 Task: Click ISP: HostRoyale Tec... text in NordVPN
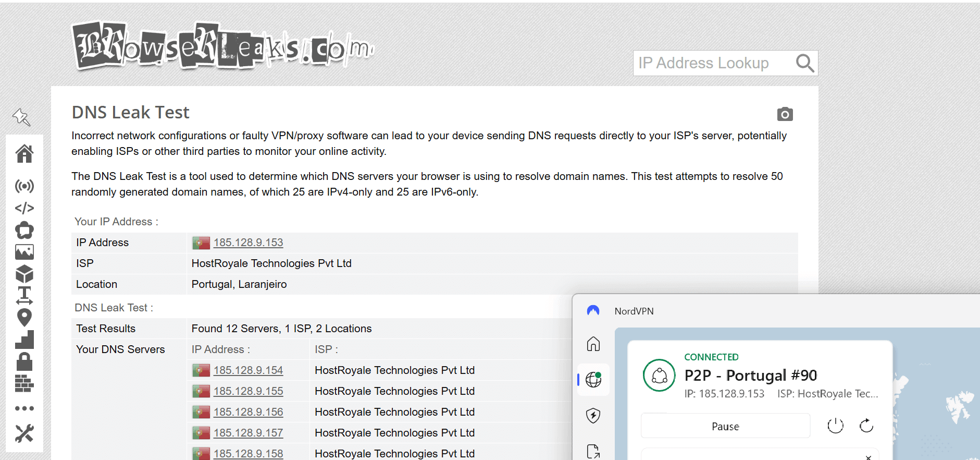tap(828, 394)
